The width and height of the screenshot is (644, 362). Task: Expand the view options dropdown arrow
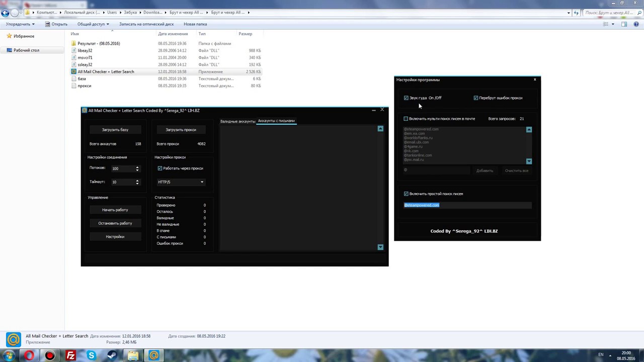coord(613,24)
